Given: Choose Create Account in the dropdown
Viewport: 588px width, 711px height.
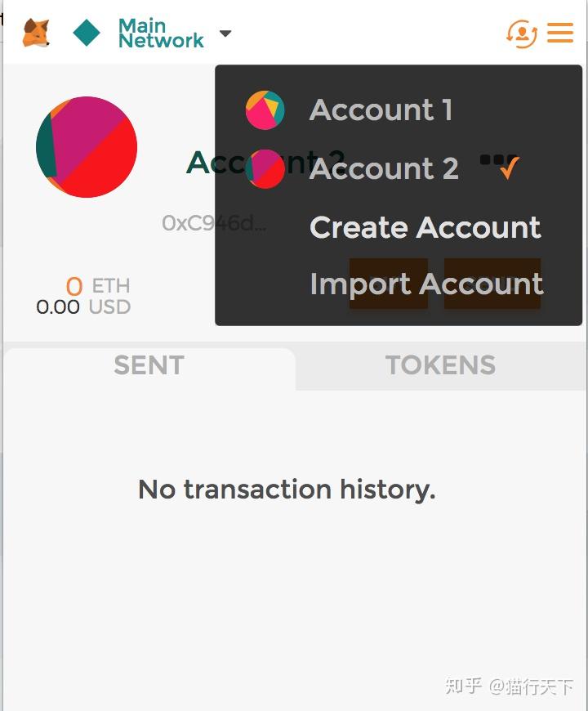Looking at the screenshot, I should 425,227.
